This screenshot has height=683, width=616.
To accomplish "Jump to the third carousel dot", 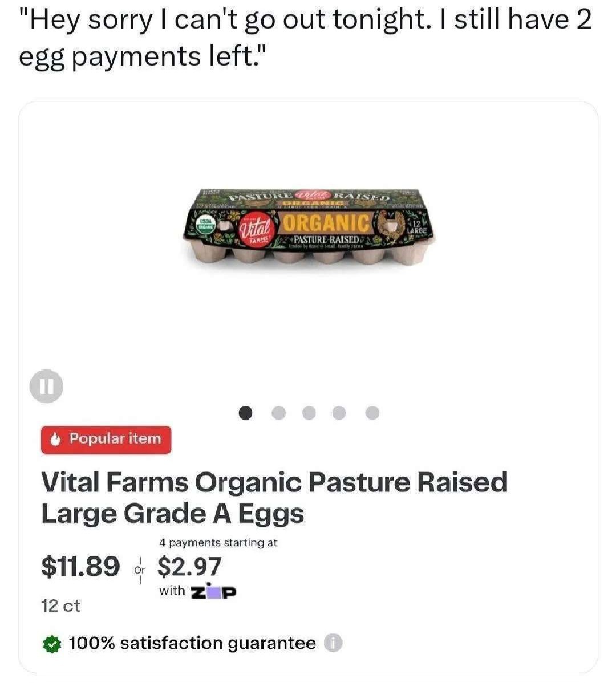I will 309,412.
